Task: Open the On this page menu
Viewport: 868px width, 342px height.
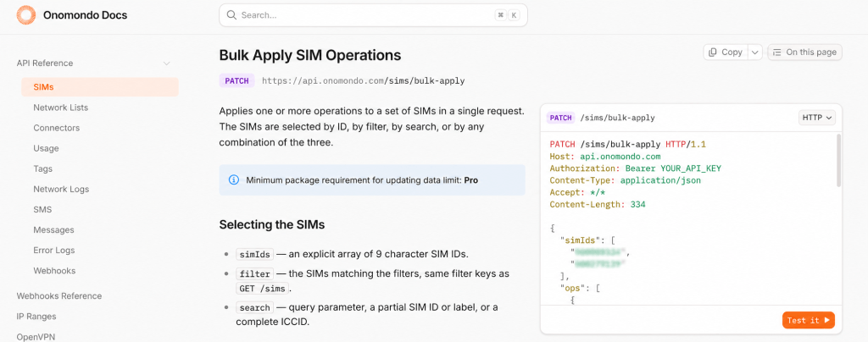Action: click(805, 52)
